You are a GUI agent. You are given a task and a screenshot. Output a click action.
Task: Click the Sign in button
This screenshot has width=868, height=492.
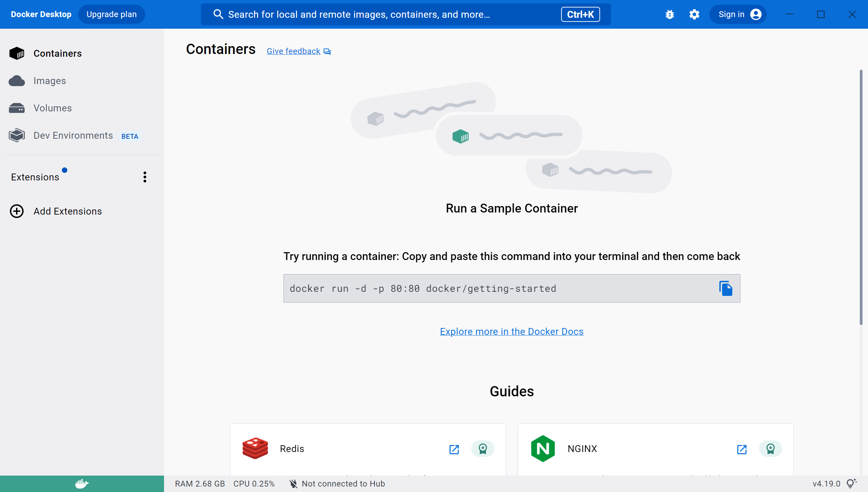point(738,14)
